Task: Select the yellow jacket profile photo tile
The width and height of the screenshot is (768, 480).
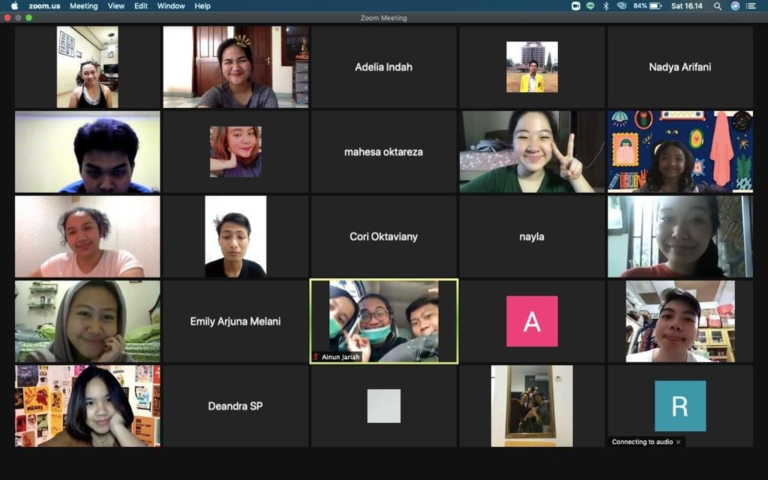Action: tap(532, 67)
